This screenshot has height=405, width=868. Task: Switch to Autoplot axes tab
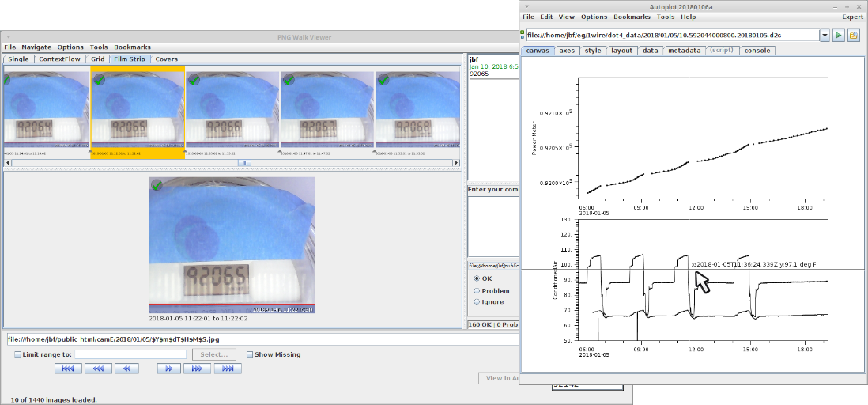coord(567,51)
